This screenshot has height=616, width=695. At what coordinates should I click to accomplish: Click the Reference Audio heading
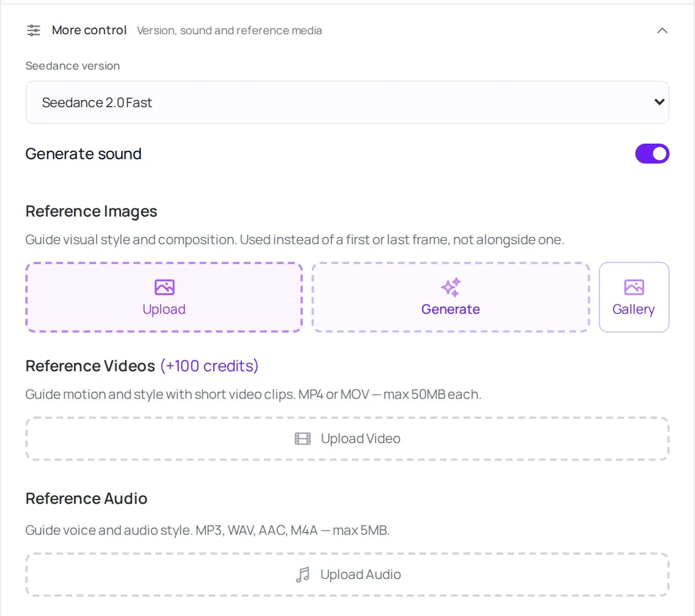(86, 498)
